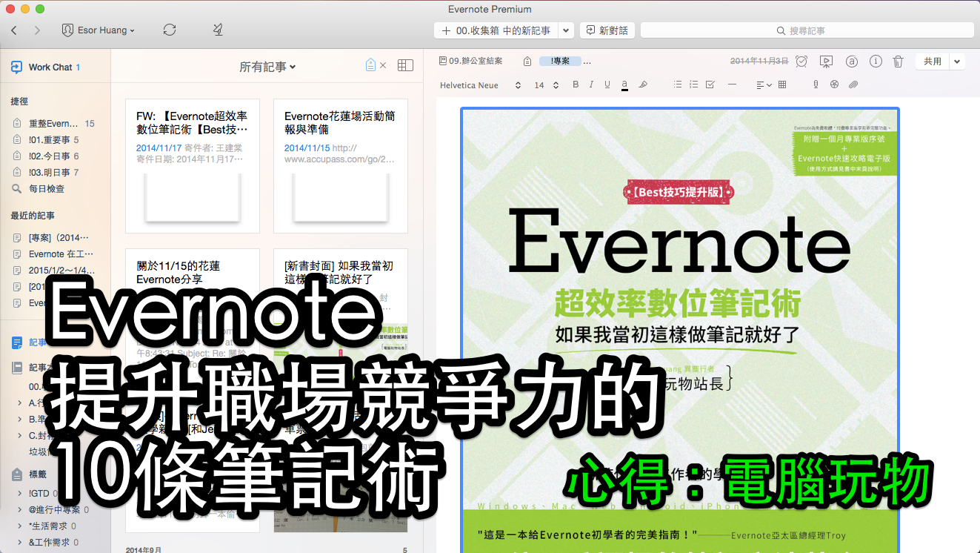Start a new chat with 新對話
The image size is (980, 553).
point(607,30)
